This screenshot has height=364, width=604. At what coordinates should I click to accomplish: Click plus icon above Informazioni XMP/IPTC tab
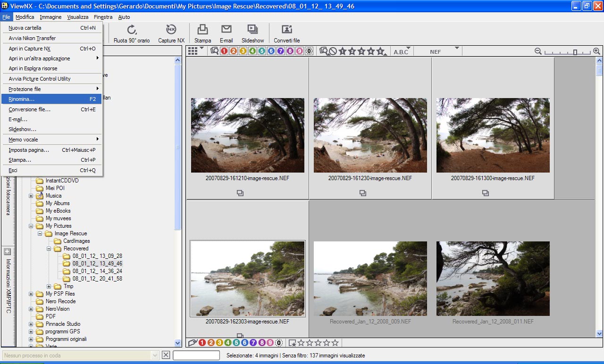7,251
